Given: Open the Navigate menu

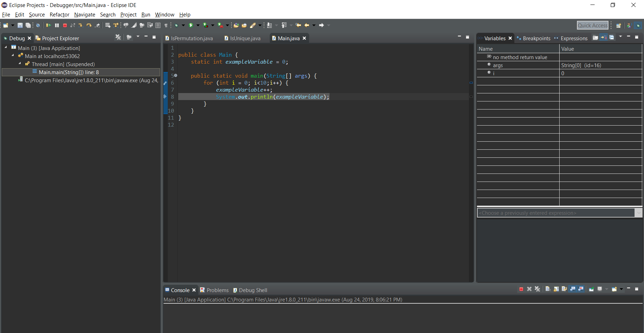Looking at the screenshot, I should (85, 14).
